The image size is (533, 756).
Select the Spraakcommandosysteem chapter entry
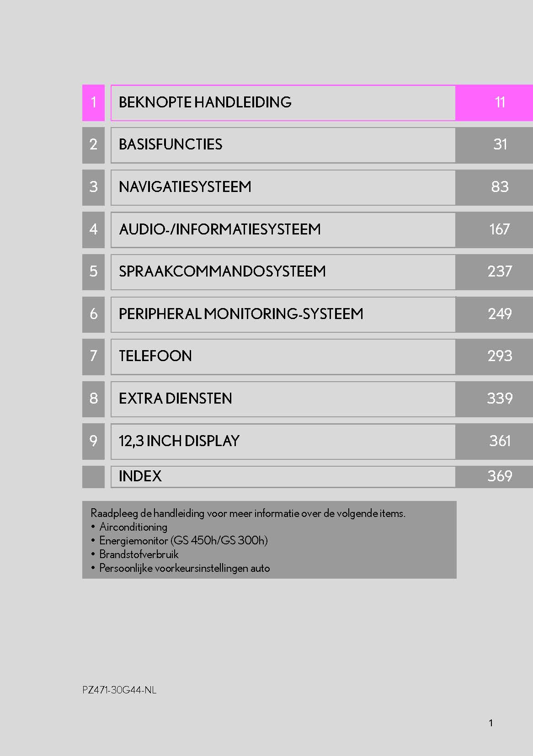click(x=222, y=272)
